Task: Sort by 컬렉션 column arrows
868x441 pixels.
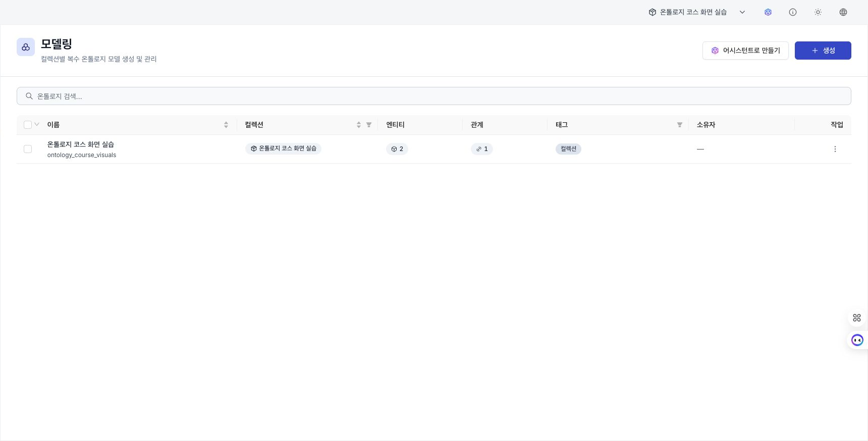Action: coord(359,125)
